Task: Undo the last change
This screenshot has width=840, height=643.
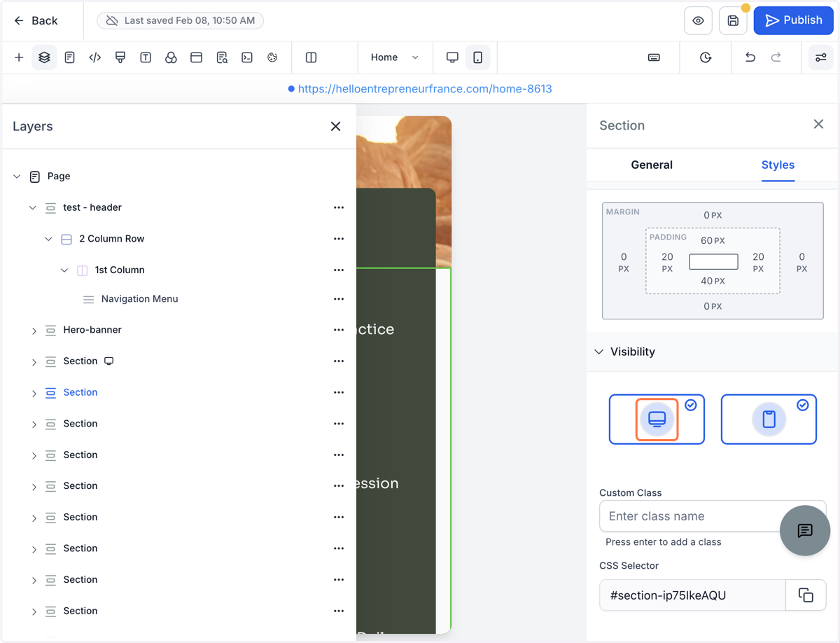Action: pyautogui.click(x=750, y=57)
